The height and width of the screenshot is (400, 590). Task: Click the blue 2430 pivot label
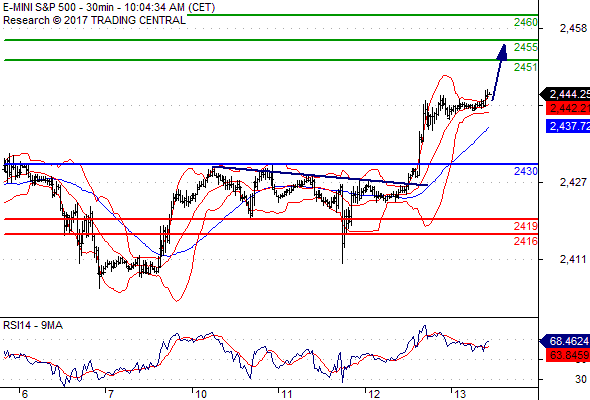(x=526, y=172)
